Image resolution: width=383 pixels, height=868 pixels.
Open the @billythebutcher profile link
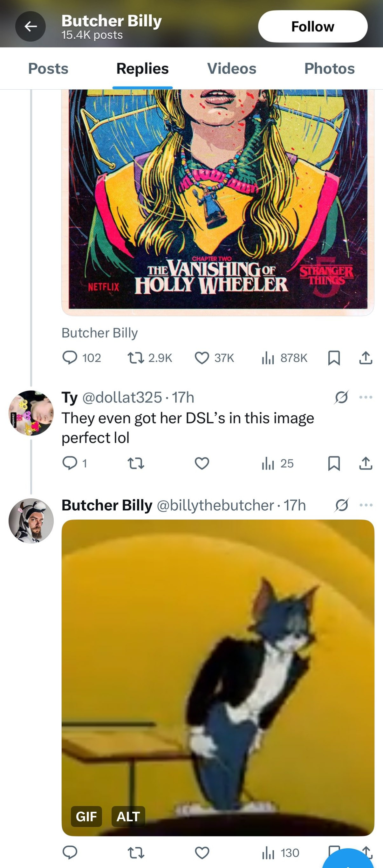point(215,505)
